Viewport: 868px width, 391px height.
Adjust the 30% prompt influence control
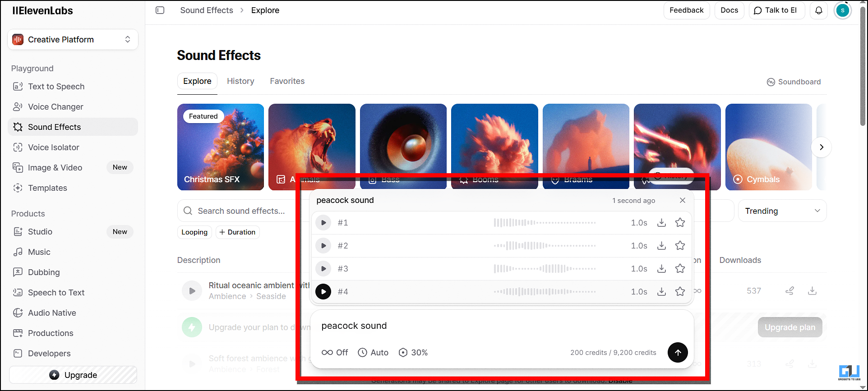tap(413, 353)
